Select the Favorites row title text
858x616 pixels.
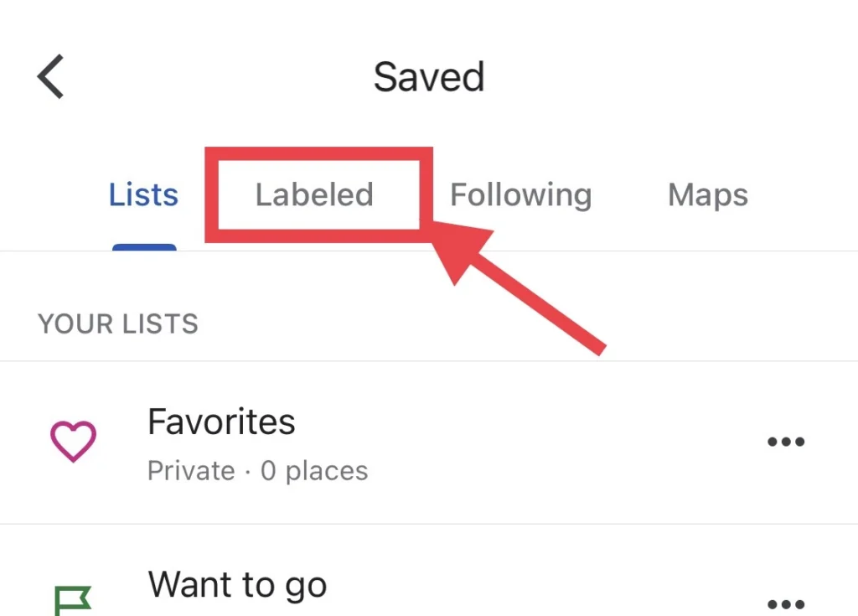click(x=221, y=422)
